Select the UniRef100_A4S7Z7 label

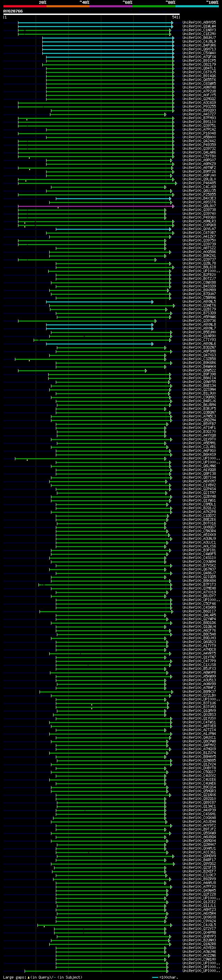(x=199, y=114)
